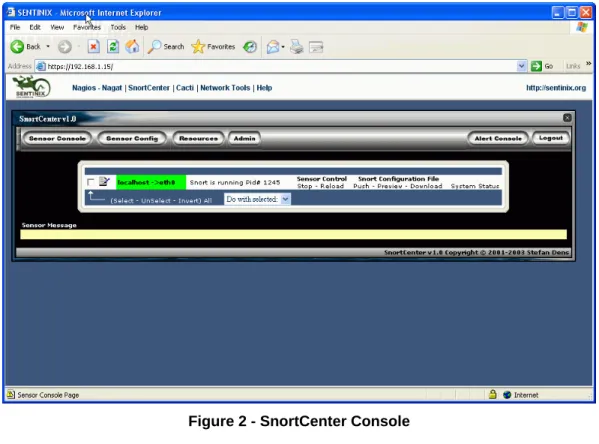Viewport: 599px width, 444px height.
Task: Click the Sentinix lizard logo
Action: click(x=31, y=87)
